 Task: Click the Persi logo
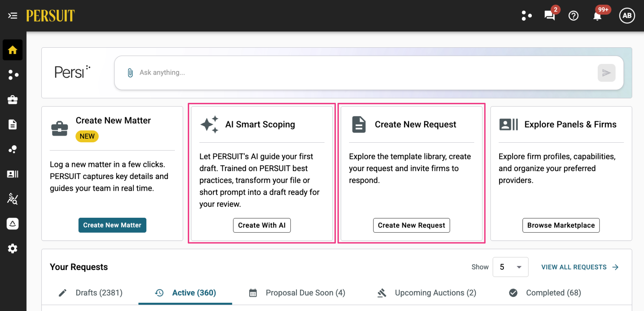[x=72, y=72]
